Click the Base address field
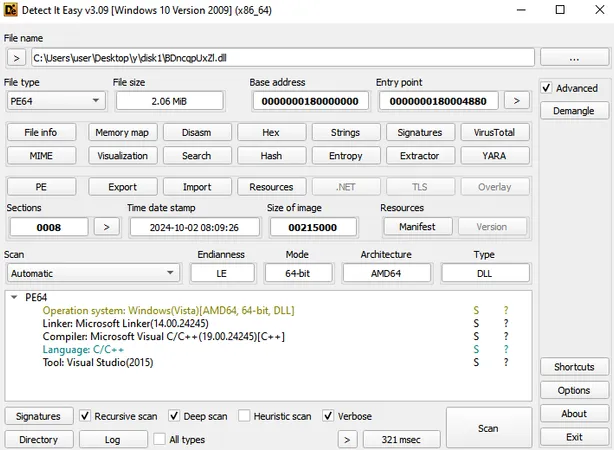This screenshot has height=450, width=614. click(310, 101)
